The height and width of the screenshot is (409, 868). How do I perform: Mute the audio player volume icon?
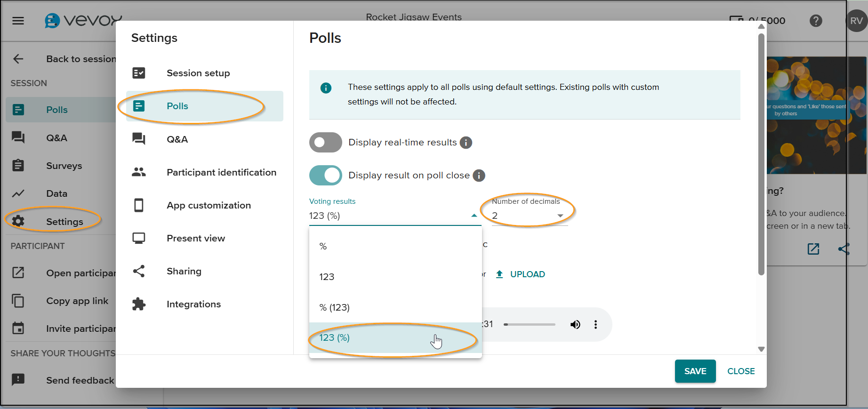[575, 324]
